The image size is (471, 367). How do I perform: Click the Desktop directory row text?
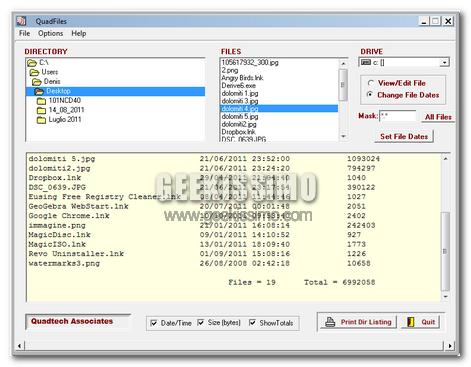[x=58, y=91]
